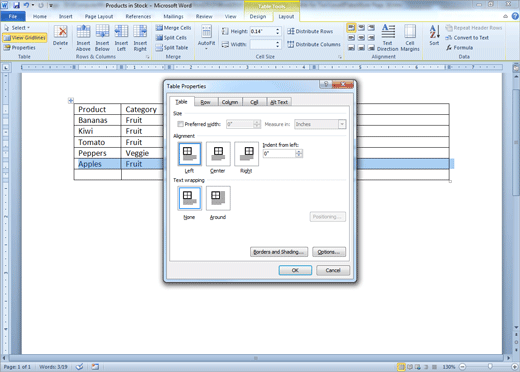Click Distribute Columns

[314, 44]
